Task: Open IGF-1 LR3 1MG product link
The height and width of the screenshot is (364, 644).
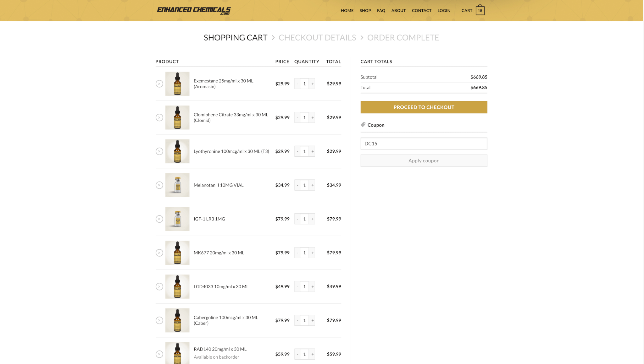Action: coord(209,219)
